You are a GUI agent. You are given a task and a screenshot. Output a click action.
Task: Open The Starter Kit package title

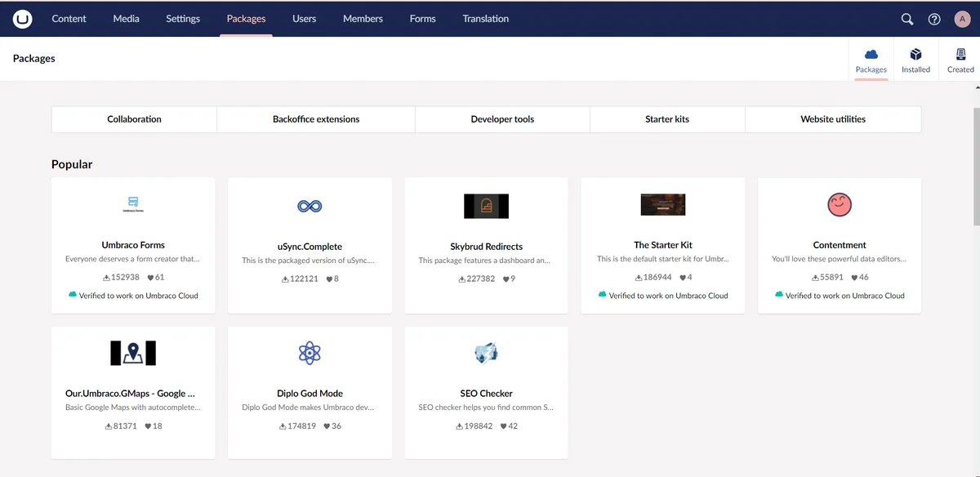coord(663,245)
